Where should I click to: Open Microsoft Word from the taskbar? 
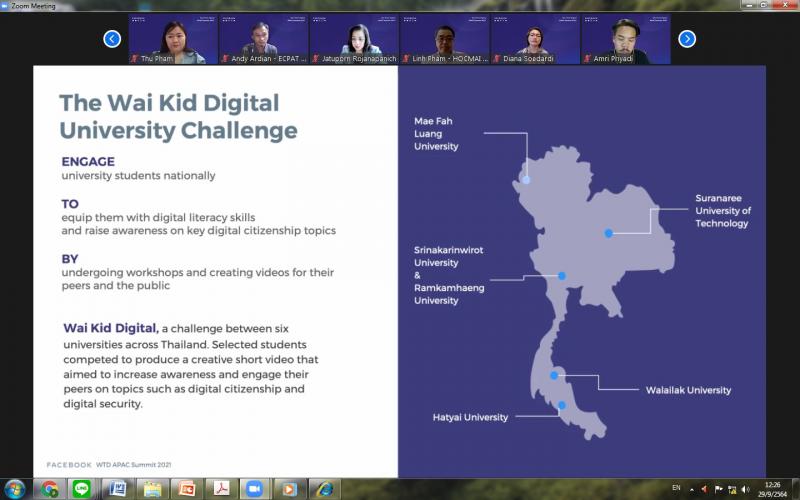point(118,489)
